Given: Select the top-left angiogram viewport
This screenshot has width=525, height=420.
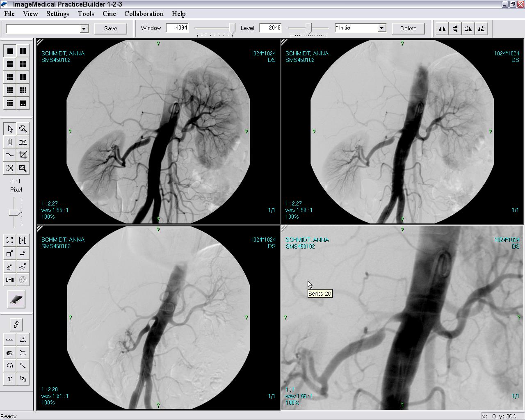Looking at the screenshot, I should pyautogui.click(x=158, y=131).
